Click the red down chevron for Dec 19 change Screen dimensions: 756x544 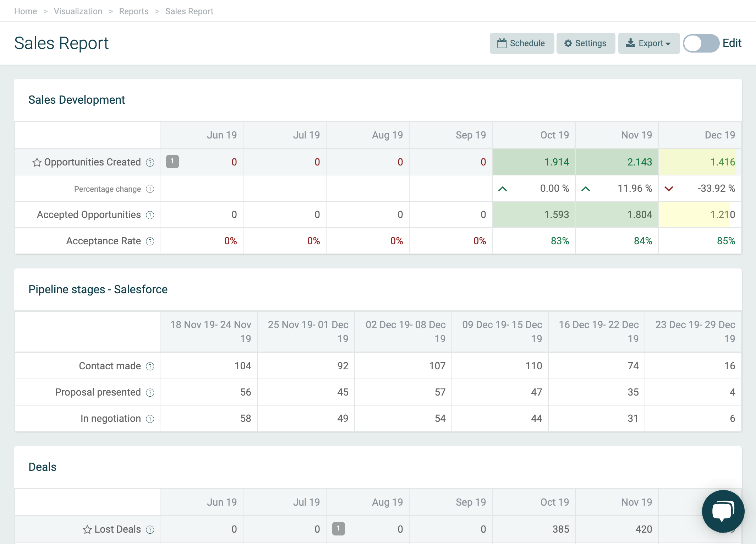point(669,189)
